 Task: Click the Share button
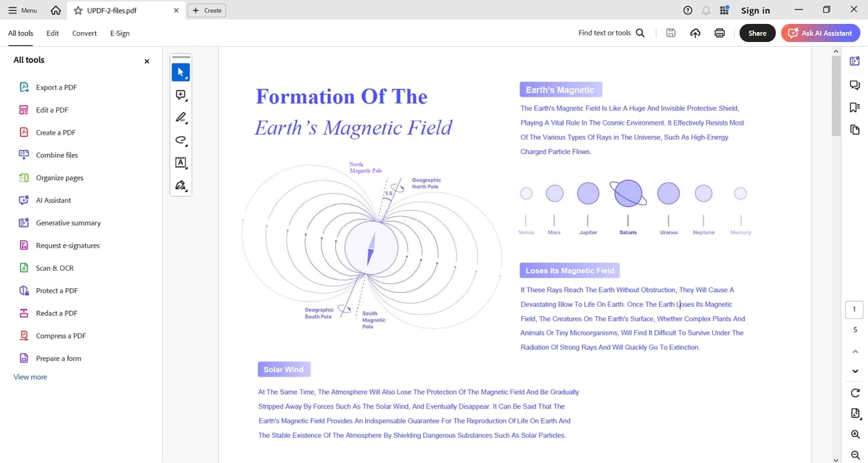coord(757,33)
